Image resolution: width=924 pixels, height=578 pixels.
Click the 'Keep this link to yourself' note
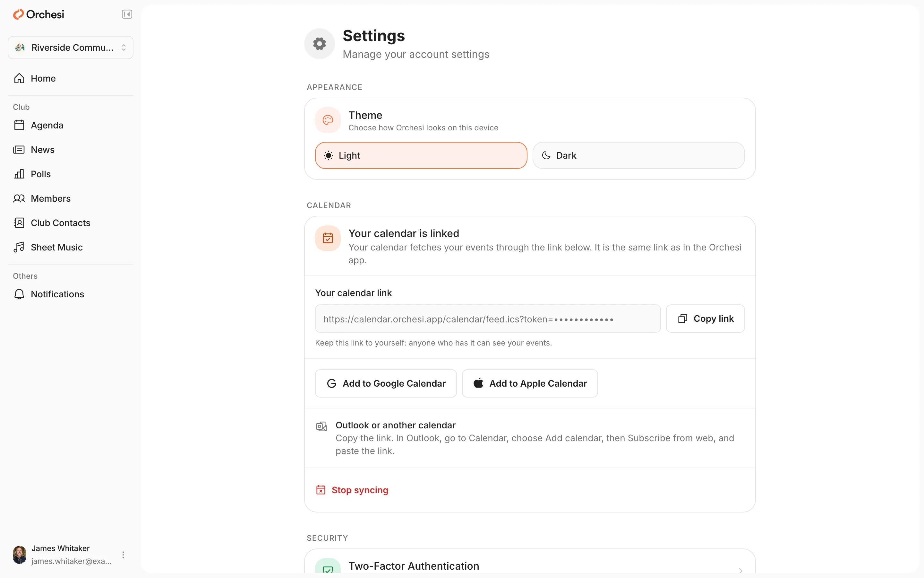[x=433, y=343]
